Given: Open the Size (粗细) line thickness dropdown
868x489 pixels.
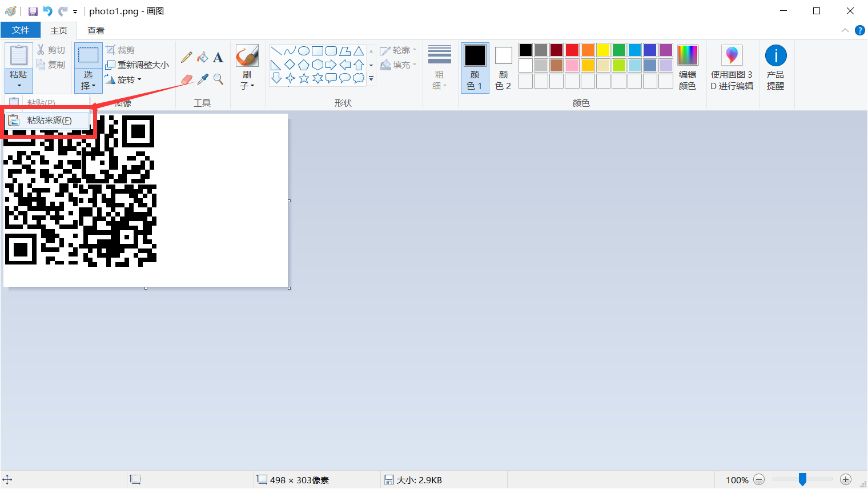Looking at the screenshot, I should click(x=440, y=67).
